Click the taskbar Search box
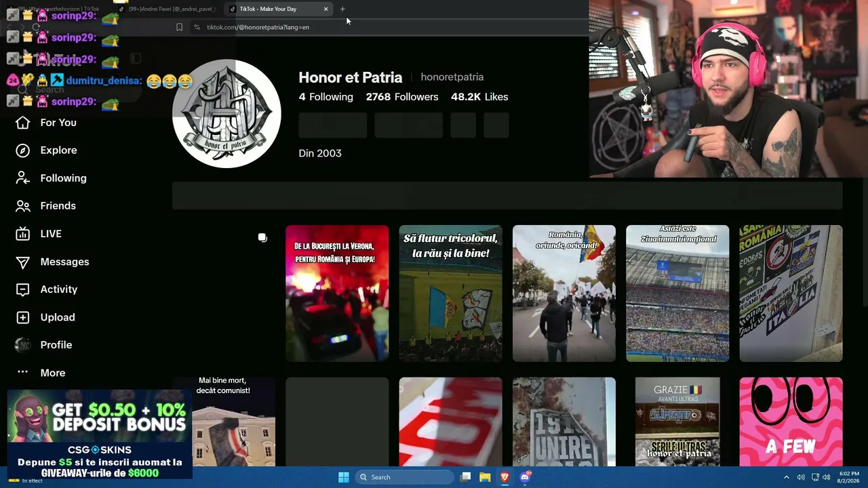 pyautogui.click(x=405, y=477)
